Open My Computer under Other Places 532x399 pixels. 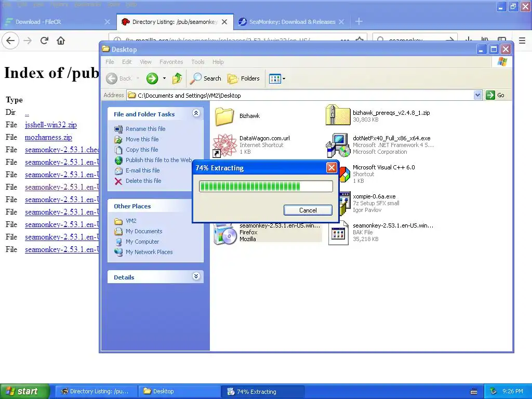point(142,242)
